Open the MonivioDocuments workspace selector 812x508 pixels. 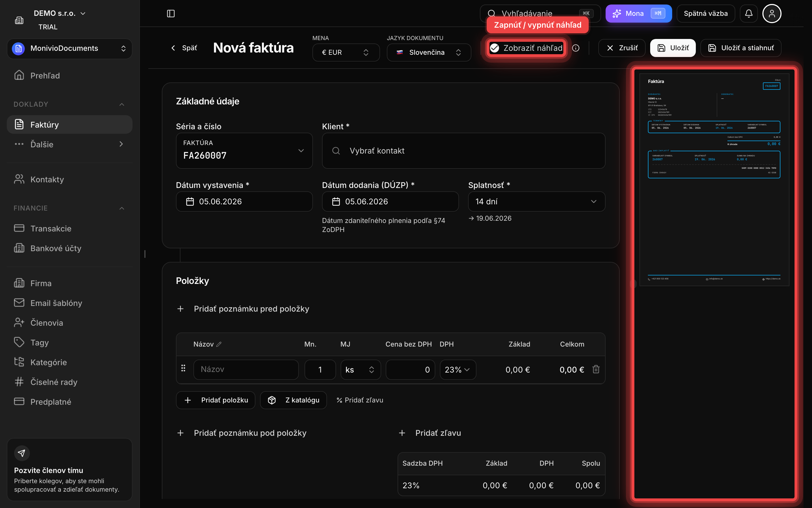tap(69, 48)
